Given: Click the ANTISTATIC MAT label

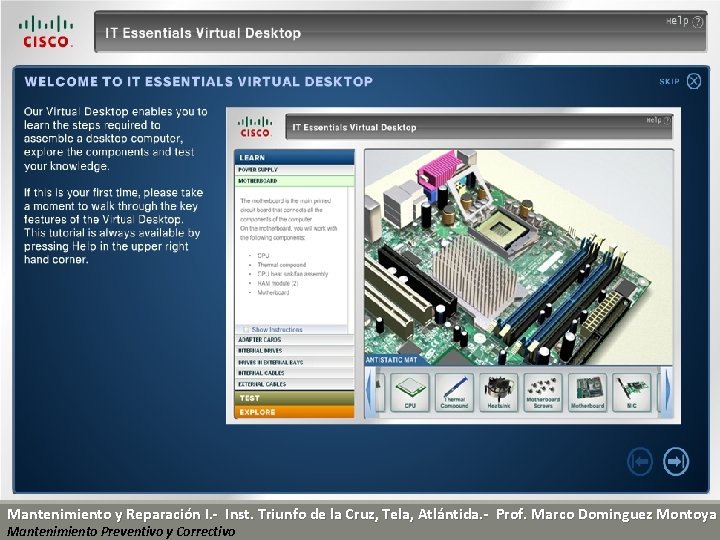Looking at the screenshot, I should pyautogui.click(x=391, y=360).
